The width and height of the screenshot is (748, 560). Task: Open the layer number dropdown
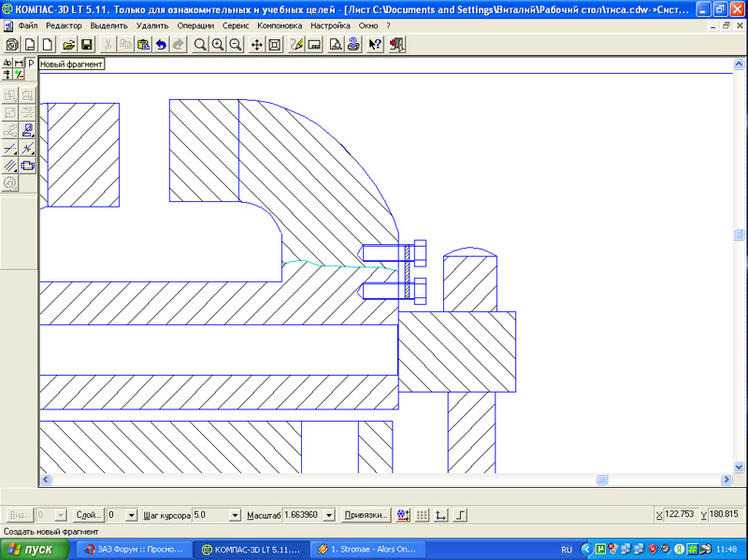pos(131,515)
